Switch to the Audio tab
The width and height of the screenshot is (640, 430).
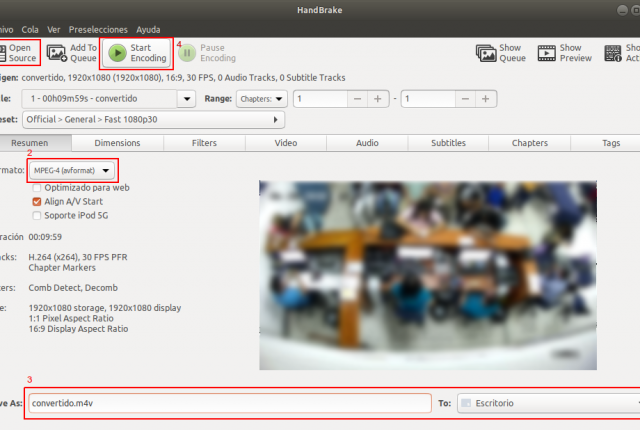pyautogui.click(x=367, y=143)
